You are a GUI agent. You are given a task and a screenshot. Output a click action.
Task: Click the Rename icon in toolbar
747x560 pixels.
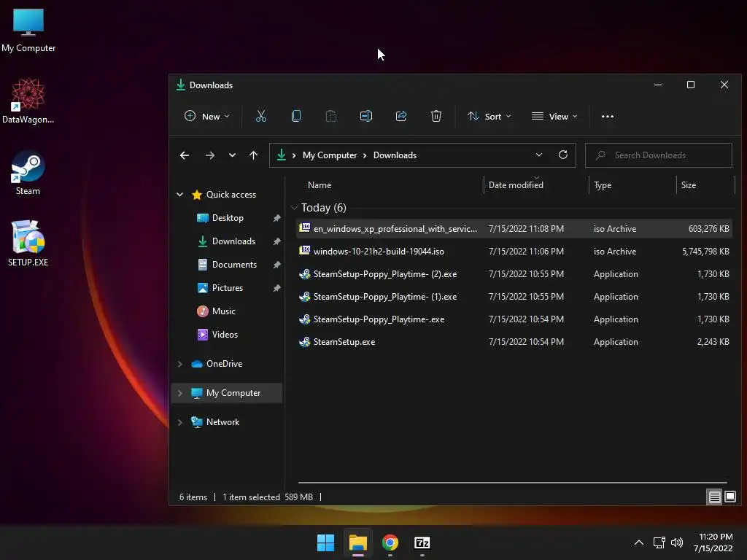tap(366, 116)
